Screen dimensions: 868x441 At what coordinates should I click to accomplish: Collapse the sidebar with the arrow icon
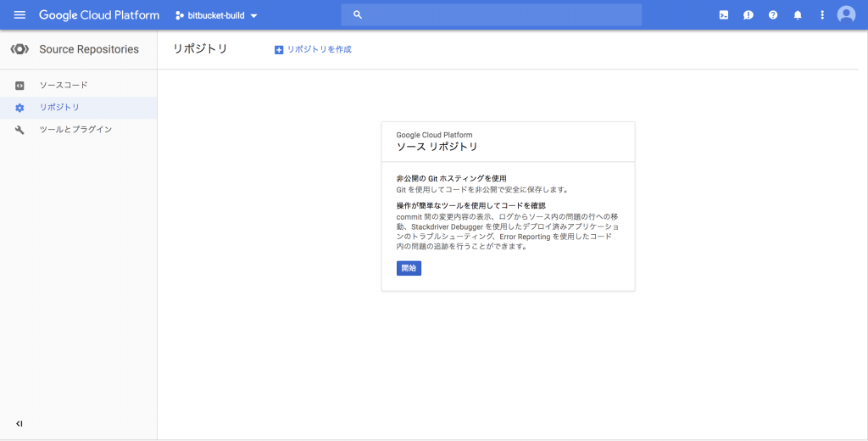click(19, 424)
